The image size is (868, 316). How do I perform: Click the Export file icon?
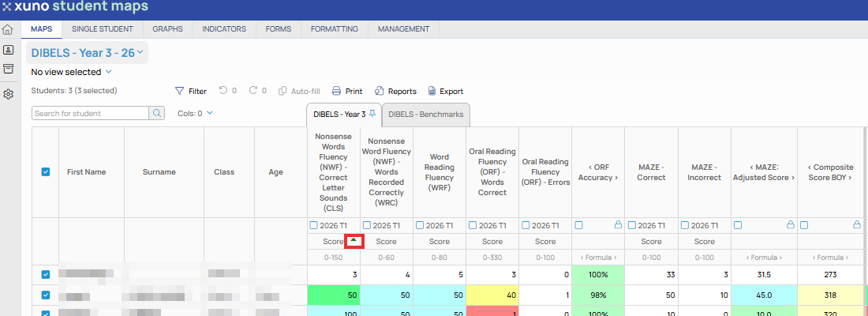coord(431,91)
